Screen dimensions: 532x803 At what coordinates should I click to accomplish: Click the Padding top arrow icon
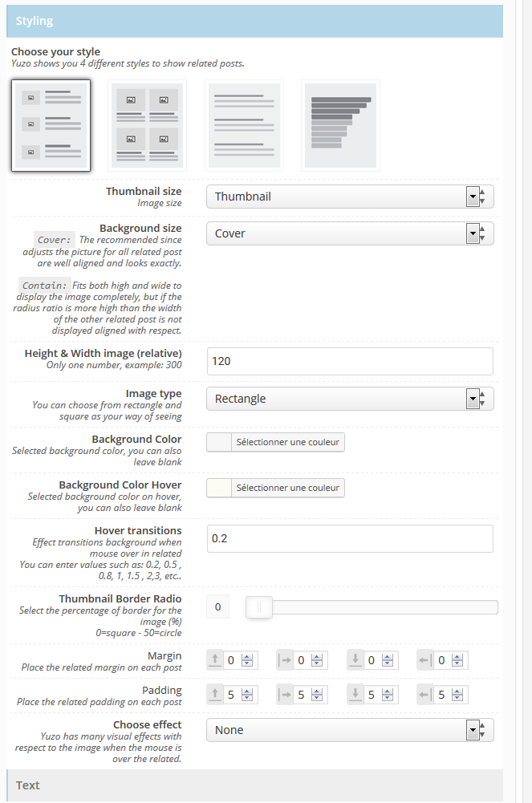(215, 695)
